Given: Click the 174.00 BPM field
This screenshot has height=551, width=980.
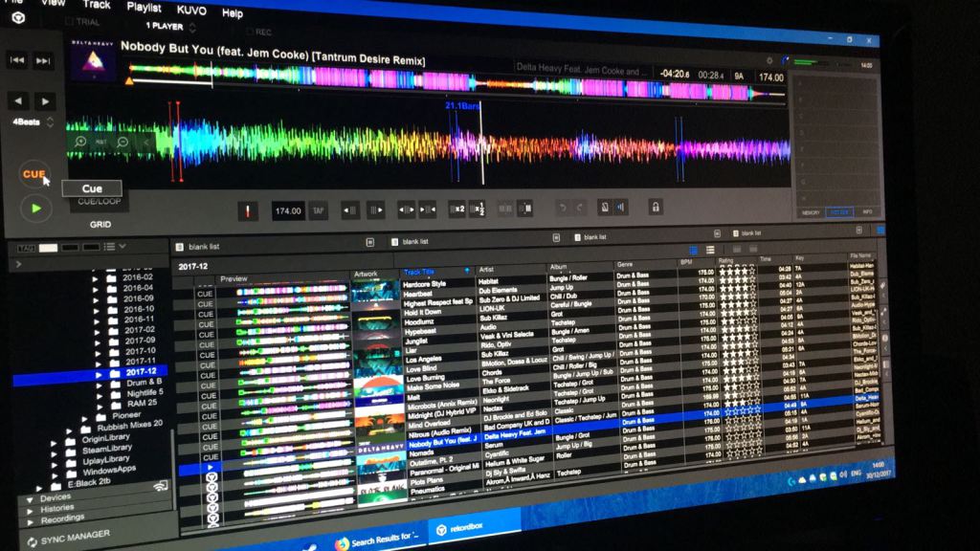Looking at the screenshot, I should [x=288, y=211].
